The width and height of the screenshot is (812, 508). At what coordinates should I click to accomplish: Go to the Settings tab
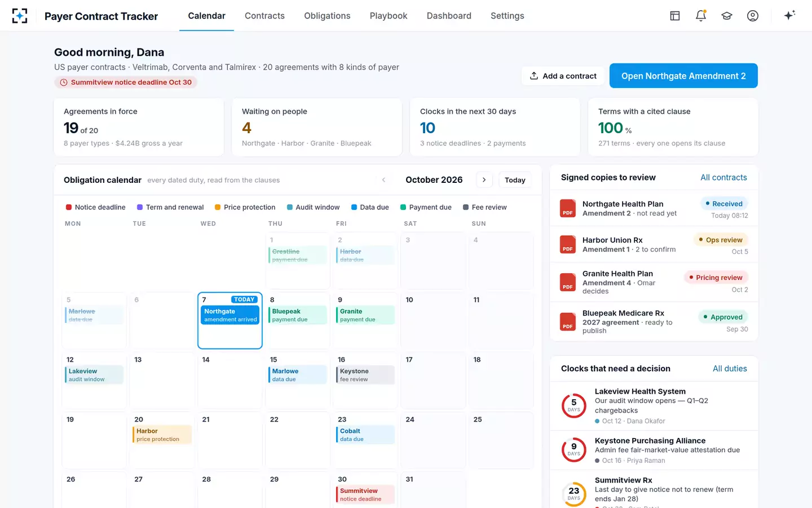507,16
